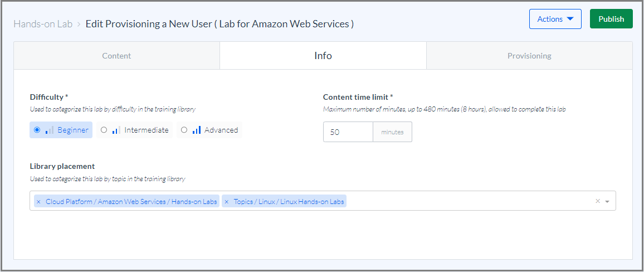Clear all library placement selections
Viewport: 644px width, 272px height.
tap(598, 201)
